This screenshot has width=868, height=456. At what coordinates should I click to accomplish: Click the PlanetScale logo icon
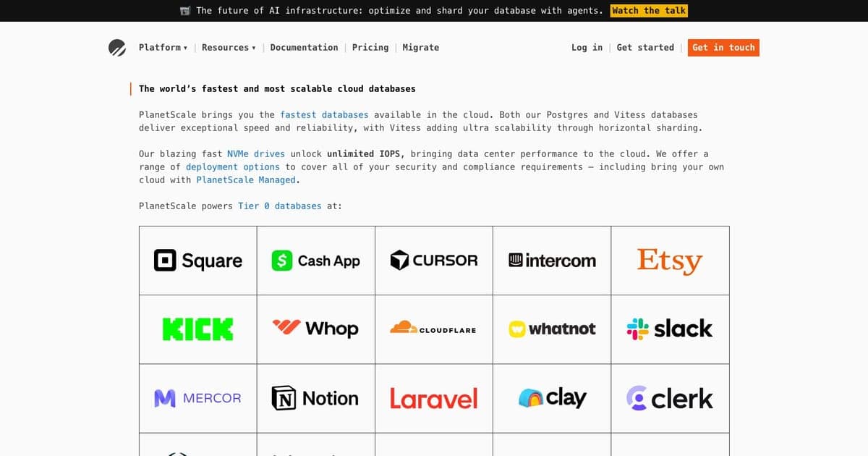pyautogui.click(x=117, y=48)
